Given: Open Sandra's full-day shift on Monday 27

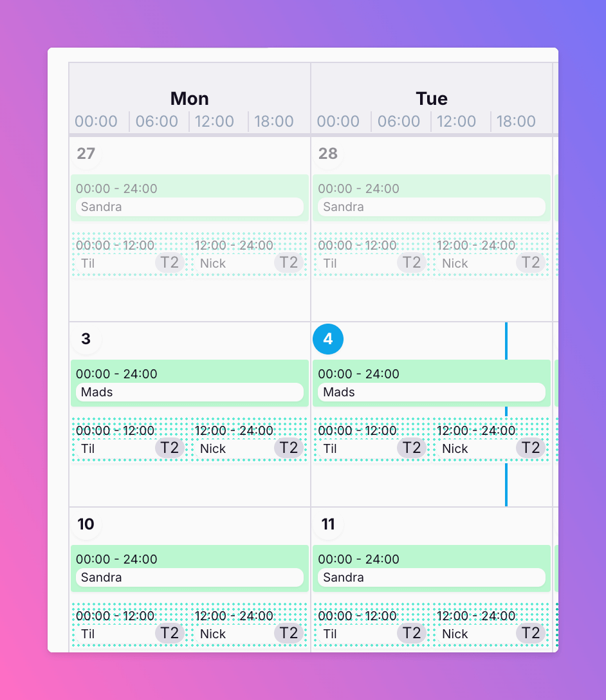Looking at the screenshot, I should [x=190, y=198].
